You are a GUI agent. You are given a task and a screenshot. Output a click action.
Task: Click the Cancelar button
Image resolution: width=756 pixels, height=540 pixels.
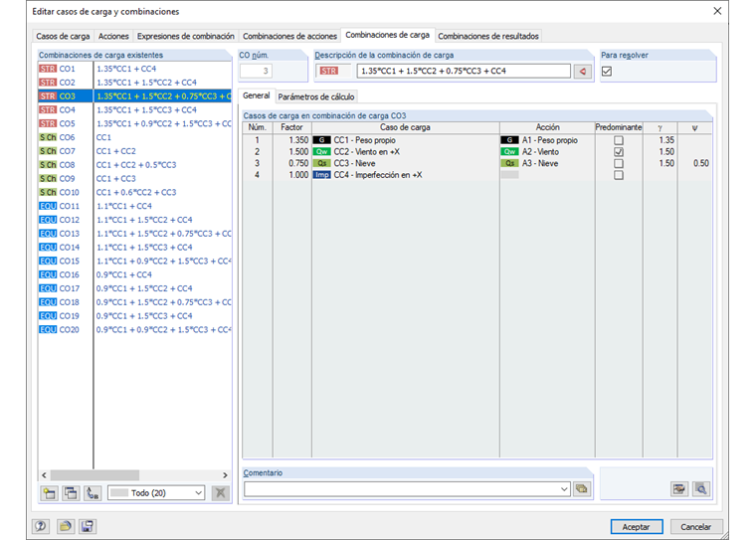[695, 526]
